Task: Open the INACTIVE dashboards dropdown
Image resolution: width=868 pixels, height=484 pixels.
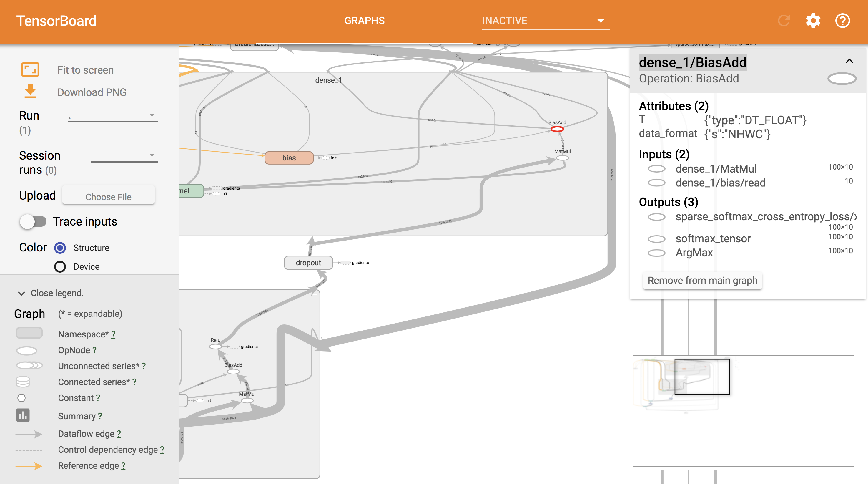Action: tap(545, 21)
